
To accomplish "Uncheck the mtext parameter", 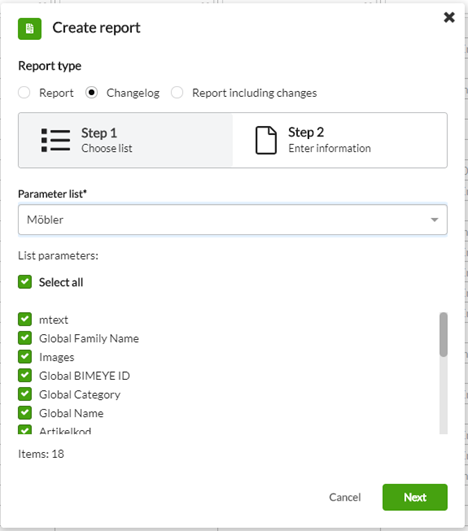I will pyautogui.click(x=25, y=319).
